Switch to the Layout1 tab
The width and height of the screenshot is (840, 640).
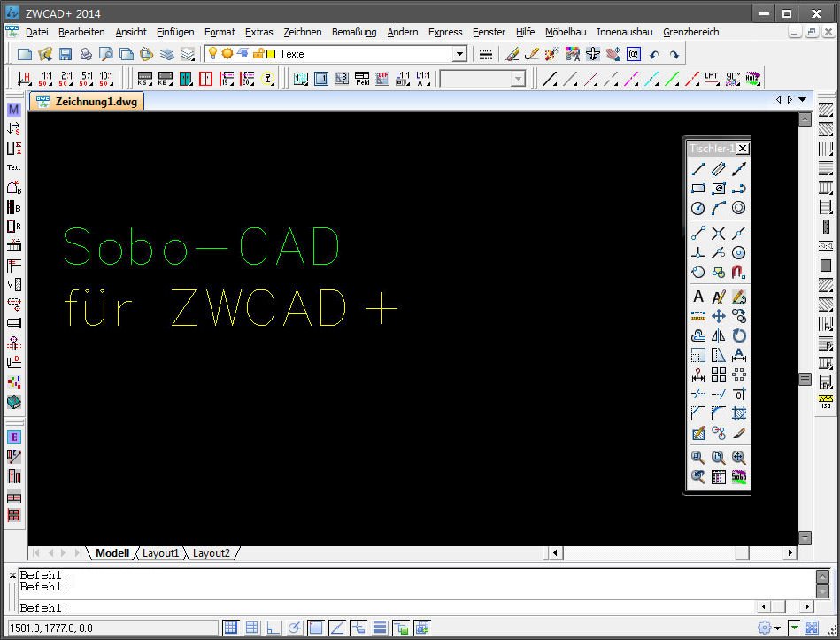[160, 553]
